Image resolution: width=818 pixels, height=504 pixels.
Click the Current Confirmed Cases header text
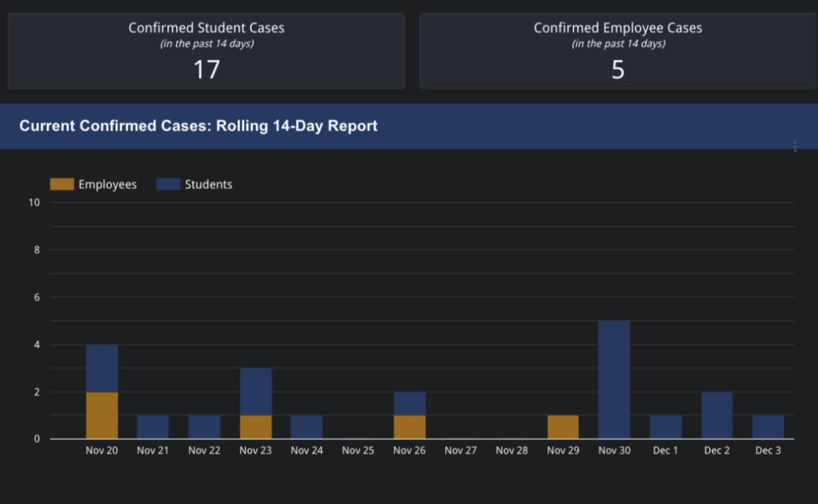[x=200, y=126]
